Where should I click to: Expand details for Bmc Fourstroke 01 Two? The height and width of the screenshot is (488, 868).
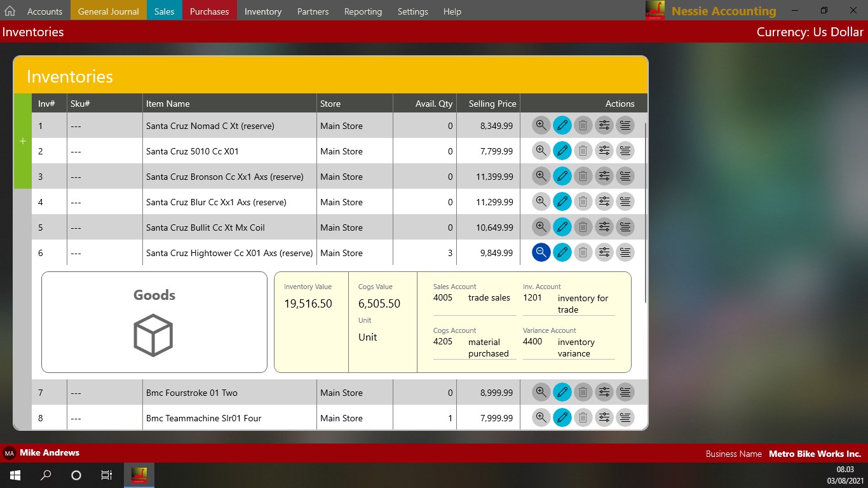541,393
